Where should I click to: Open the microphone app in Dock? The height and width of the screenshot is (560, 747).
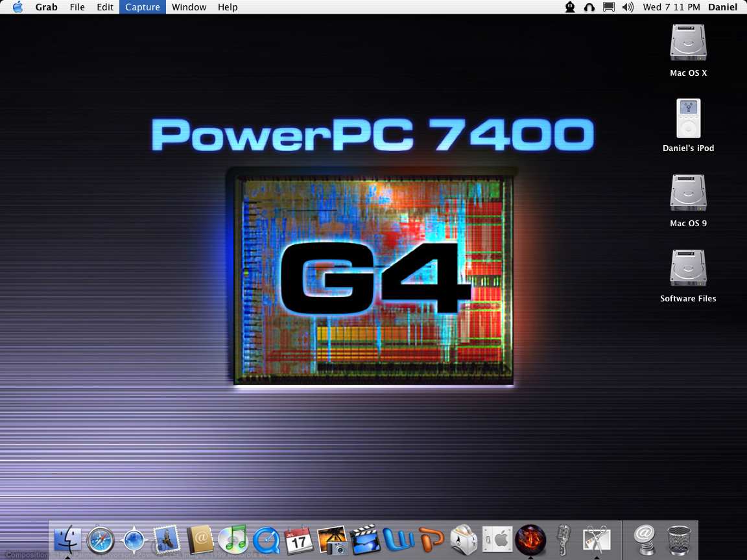[x=563, y=540]
